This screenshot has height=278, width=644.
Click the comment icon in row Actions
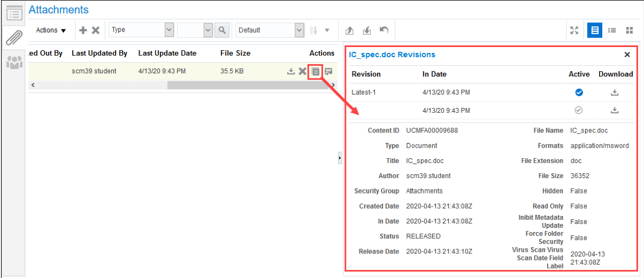328,71
